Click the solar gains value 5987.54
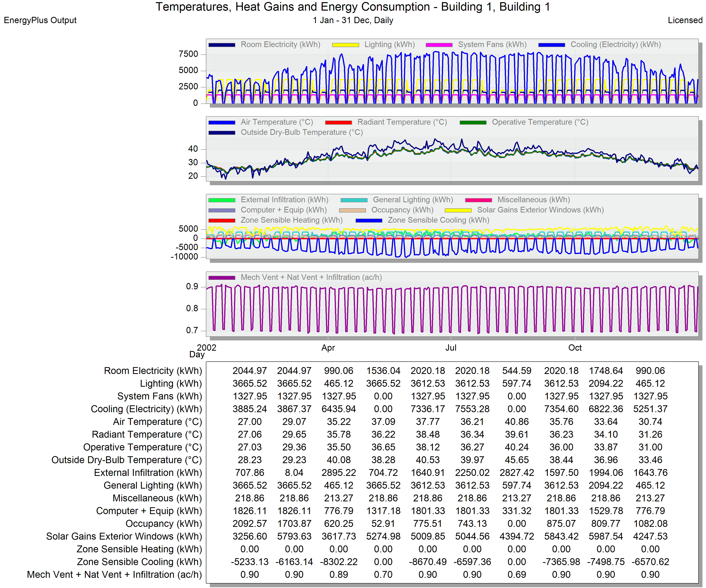This screenshot has height=588, width=706. [x=606, y=536]
